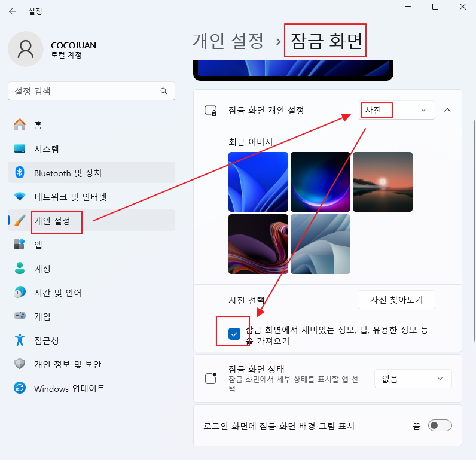
Task: Click the COCOJUAN account name
Action: coord(74,45)
